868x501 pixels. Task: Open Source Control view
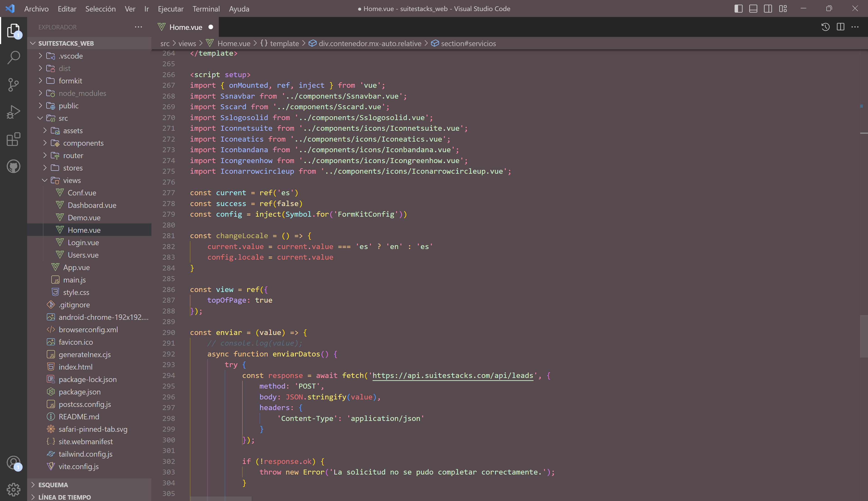click(x=13, y=85)
